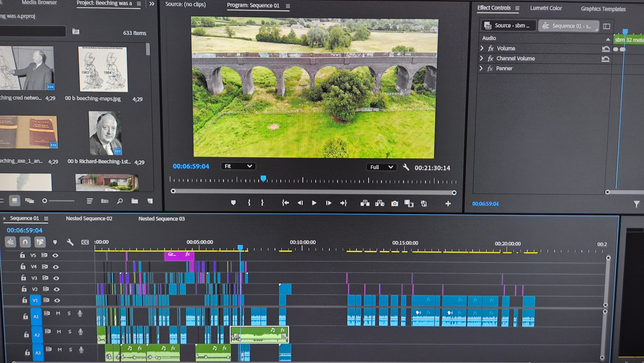
Task: Mark In point in Program monitor
Action: pyautogui.click(x=249, y=202)
